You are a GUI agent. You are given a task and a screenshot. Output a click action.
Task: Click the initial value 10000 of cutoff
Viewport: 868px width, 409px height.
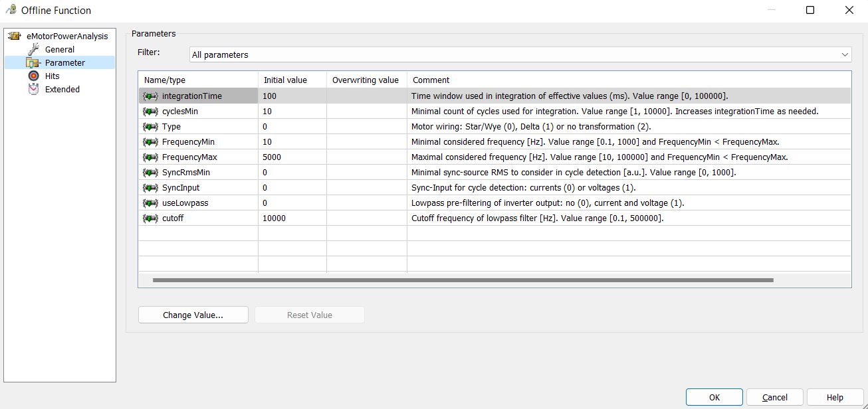(x=274, y=218)
